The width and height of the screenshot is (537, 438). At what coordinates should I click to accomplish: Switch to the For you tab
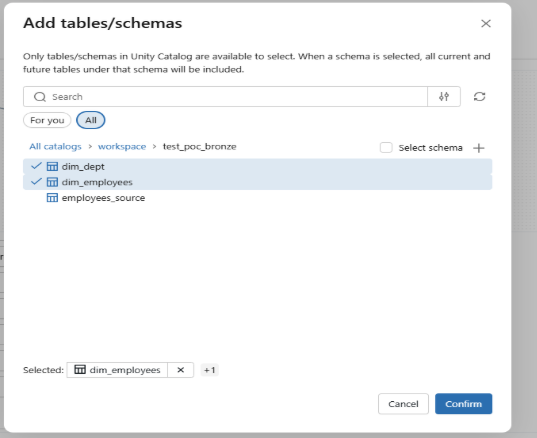[x=47, y=120]
